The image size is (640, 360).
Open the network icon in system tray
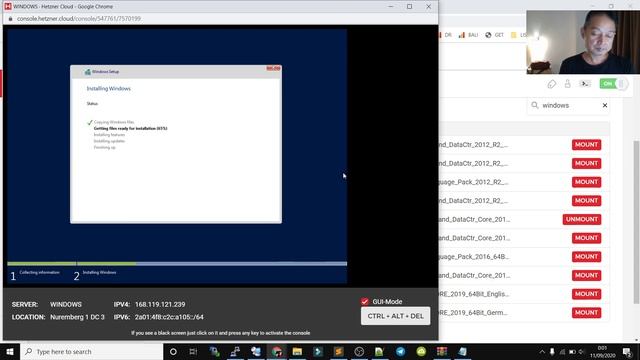[562, 351]
